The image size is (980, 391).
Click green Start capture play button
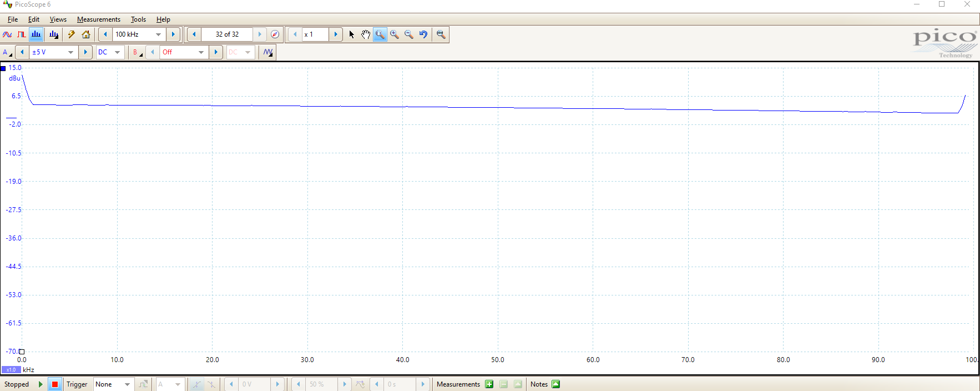coord(41,384)
